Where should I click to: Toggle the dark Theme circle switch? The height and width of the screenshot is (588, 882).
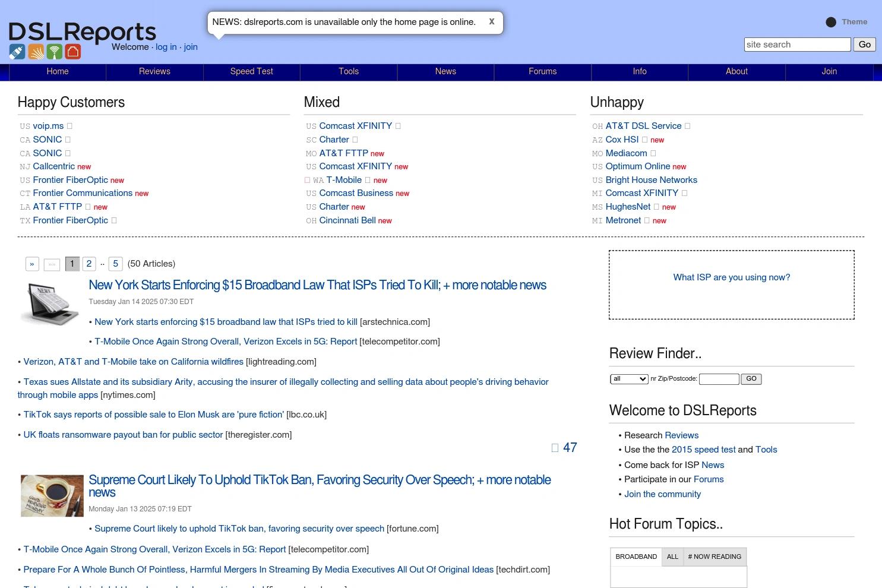pyautogui.click(x=831, y=22)
